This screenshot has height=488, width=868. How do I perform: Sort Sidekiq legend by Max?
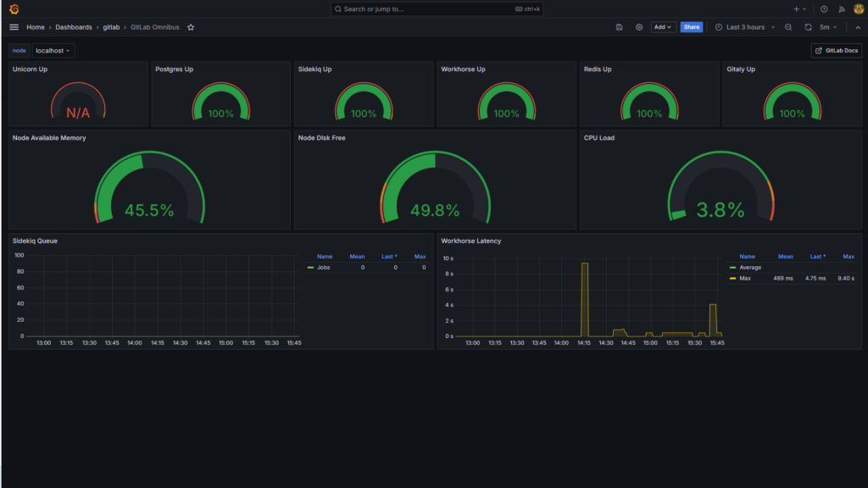(420, 256)
